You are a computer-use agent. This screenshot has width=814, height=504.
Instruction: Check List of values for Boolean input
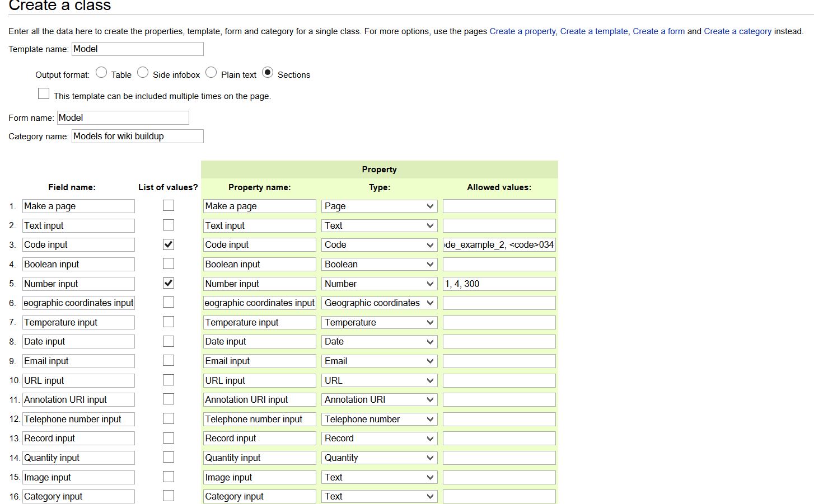169,263
